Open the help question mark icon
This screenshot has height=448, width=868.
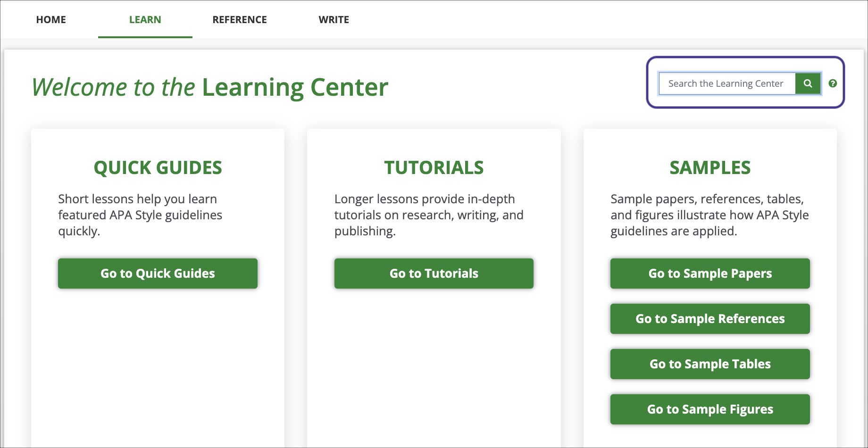[x=833, y=83]
